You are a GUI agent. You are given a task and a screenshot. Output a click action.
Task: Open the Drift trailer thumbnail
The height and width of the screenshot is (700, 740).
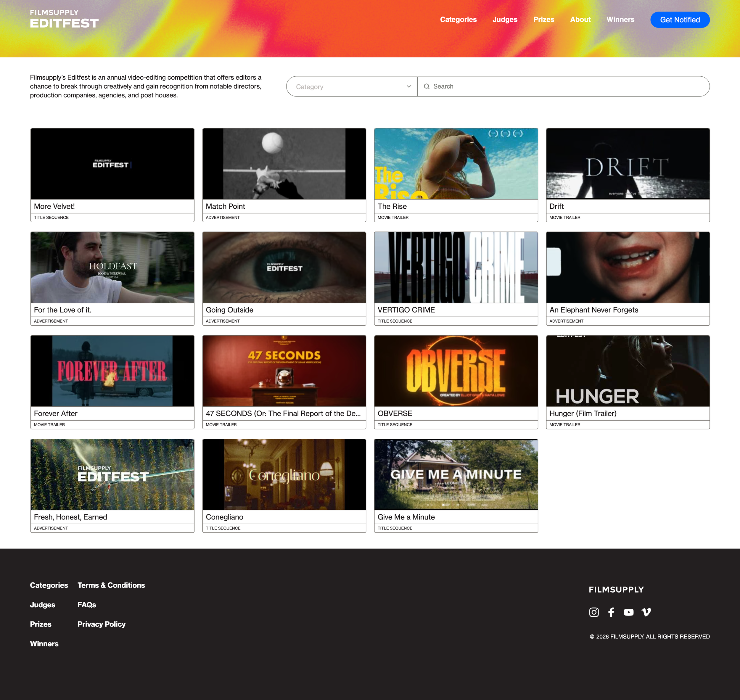click(x=628, y=164)
